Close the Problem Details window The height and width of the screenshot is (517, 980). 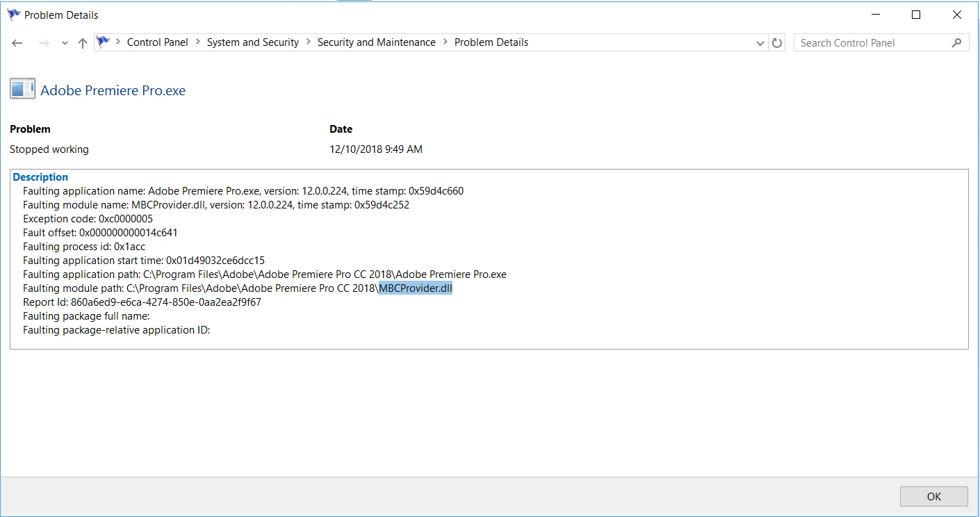(x=957, y=15)
